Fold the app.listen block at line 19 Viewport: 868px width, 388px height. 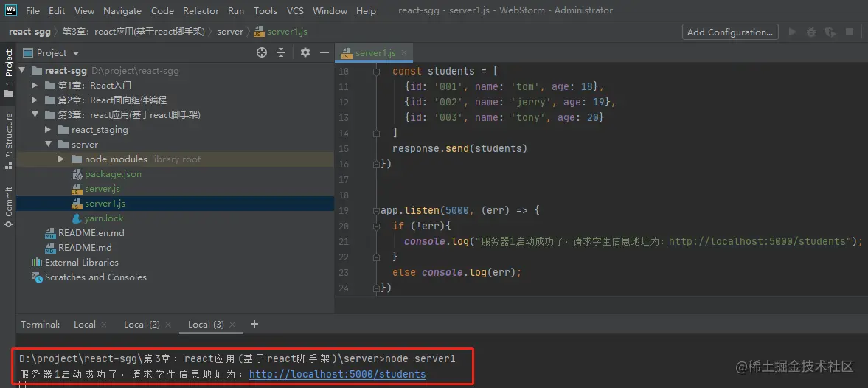(376, 211)
